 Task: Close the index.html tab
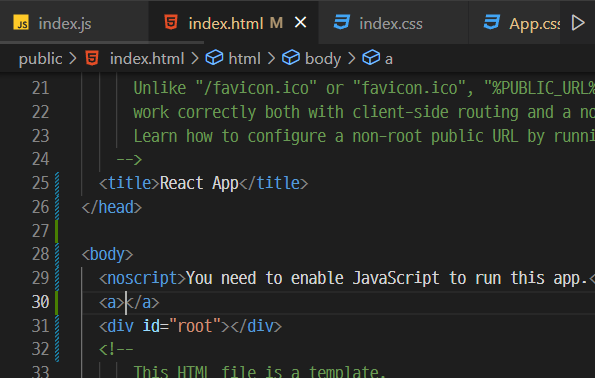301,23
